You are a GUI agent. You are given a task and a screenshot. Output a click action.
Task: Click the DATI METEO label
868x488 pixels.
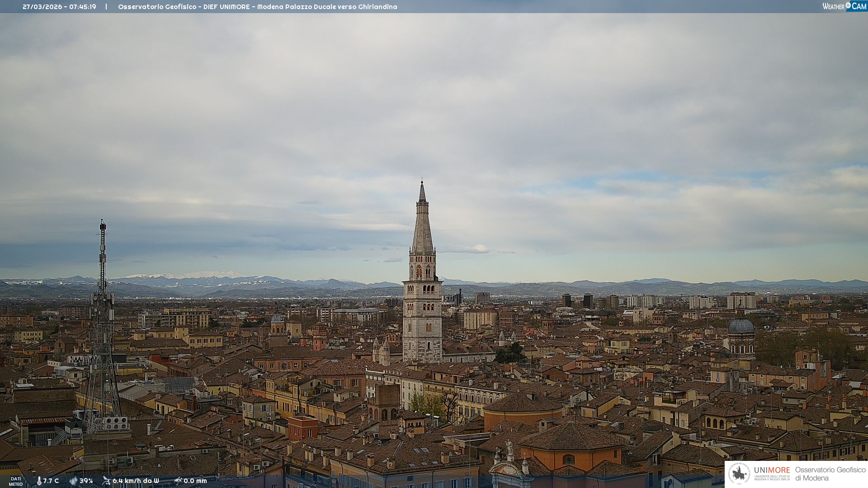[x=16, y=481]
